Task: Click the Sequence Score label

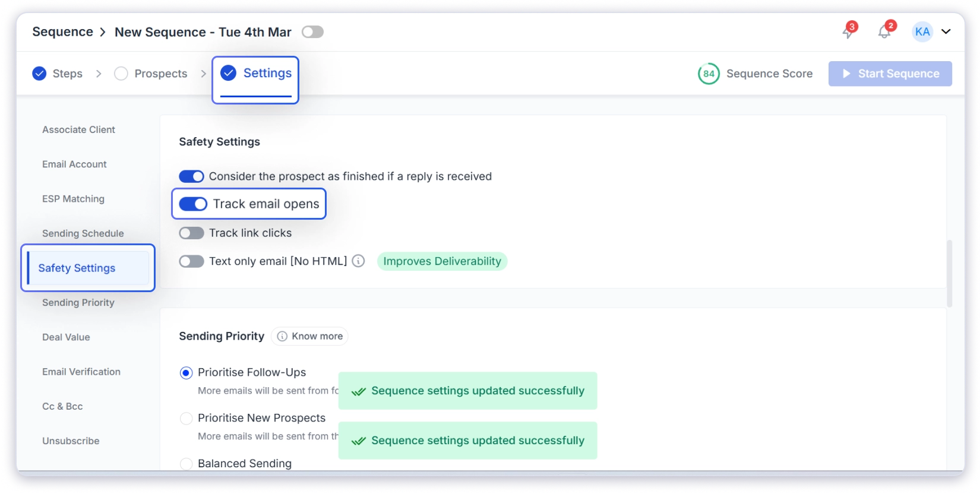Action: pos(770,74)
